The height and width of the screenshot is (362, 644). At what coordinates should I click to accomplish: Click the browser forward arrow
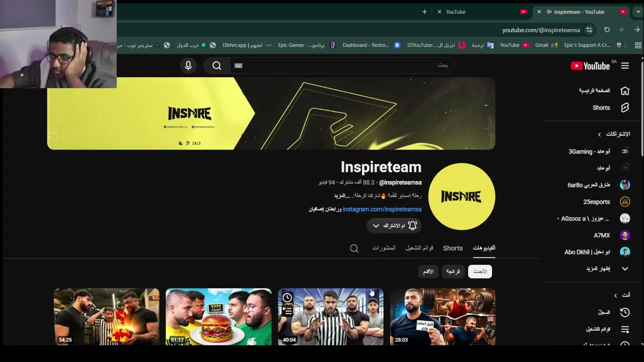(622, 30)
